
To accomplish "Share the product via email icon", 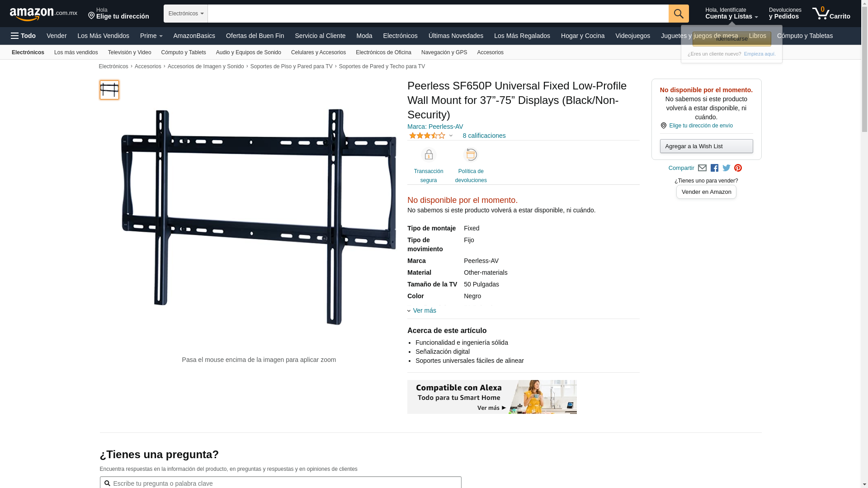I will 702,168.
